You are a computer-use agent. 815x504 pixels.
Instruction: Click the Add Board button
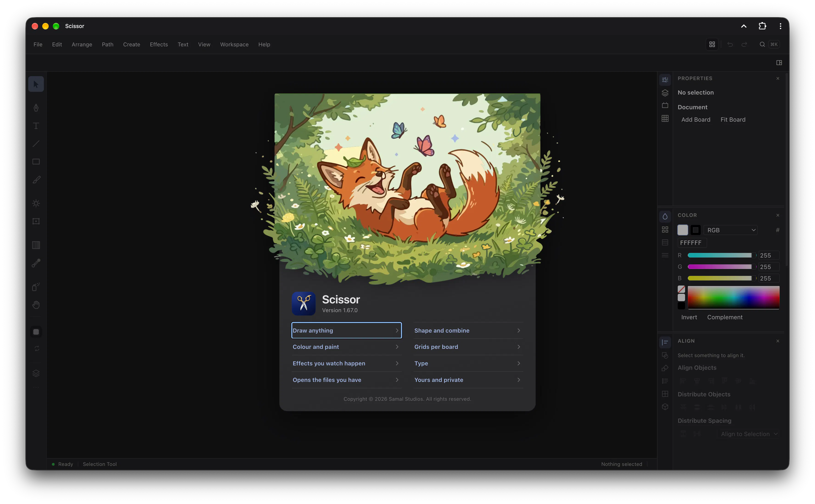tap(696, 120)
